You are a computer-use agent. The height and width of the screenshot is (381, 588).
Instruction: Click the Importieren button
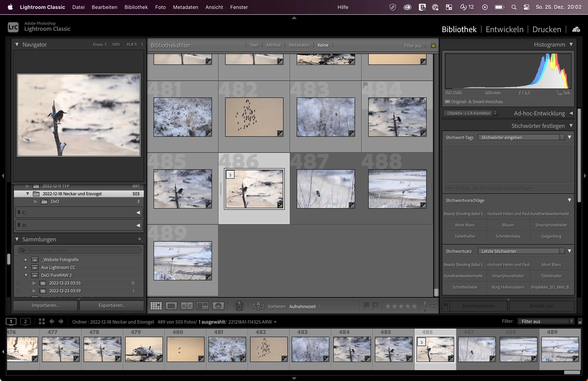click(x=45, y=305)
